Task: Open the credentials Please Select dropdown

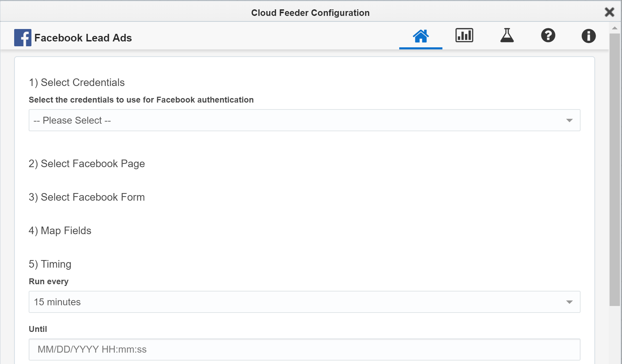Action: 304,120
